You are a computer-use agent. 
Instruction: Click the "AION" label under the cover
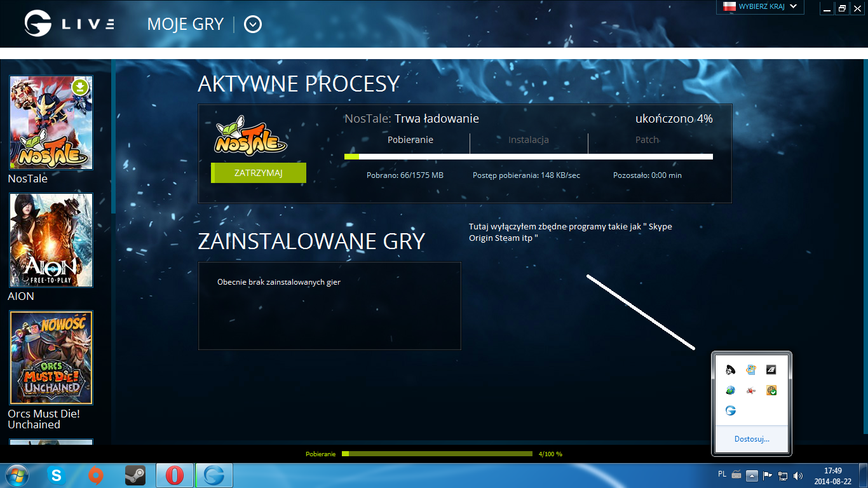21,296
